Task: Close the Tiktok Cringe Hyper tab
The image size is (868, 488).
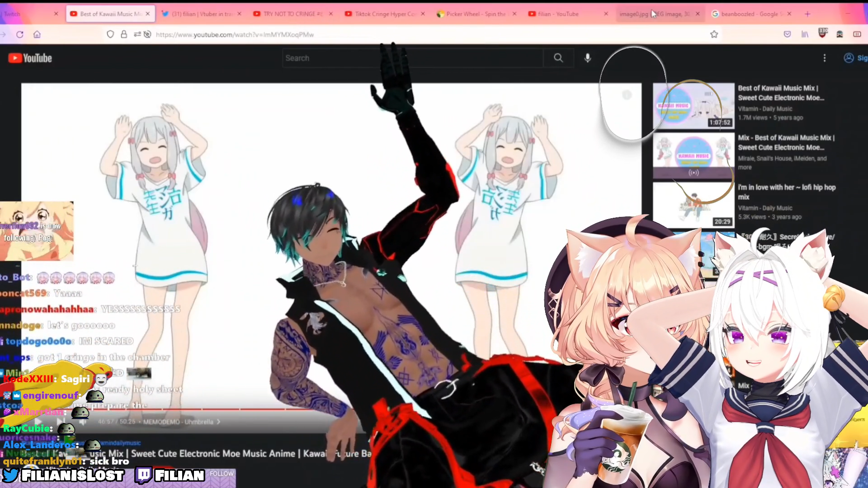Action: pos(423,14)
